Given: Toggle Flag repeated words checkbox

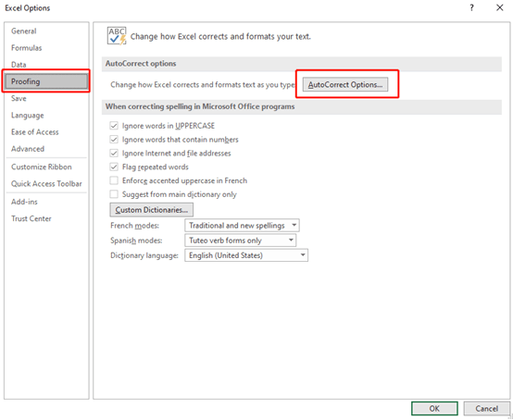Looking at the screenshot, I should point(114,167).
